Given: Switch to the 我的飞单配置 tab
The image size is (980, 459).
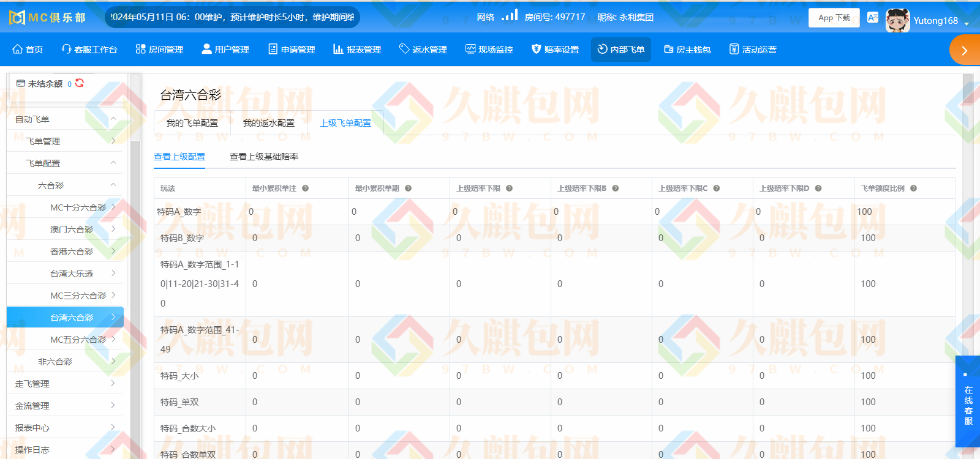Looking at the screenshot, I should point(192,123).
